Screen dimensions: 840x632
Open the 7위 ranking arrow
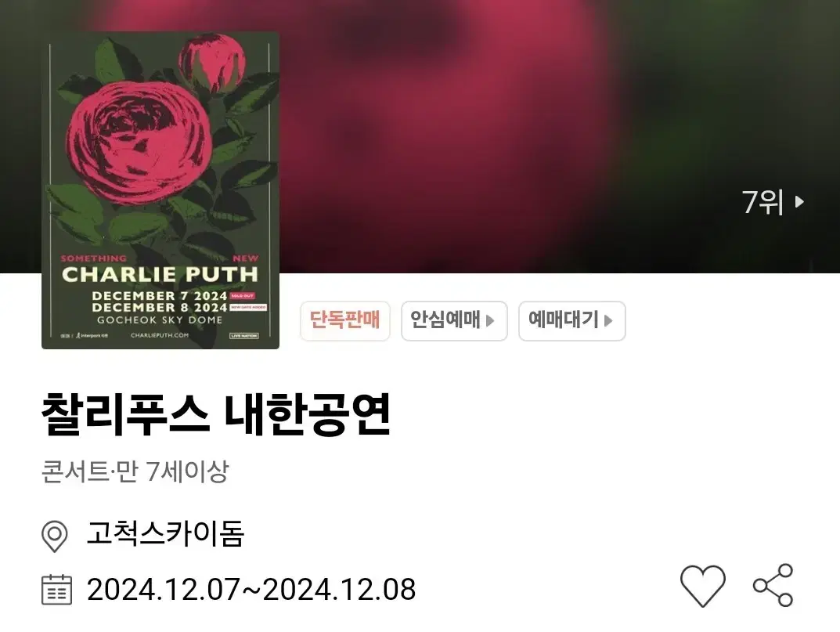point(799,201)
